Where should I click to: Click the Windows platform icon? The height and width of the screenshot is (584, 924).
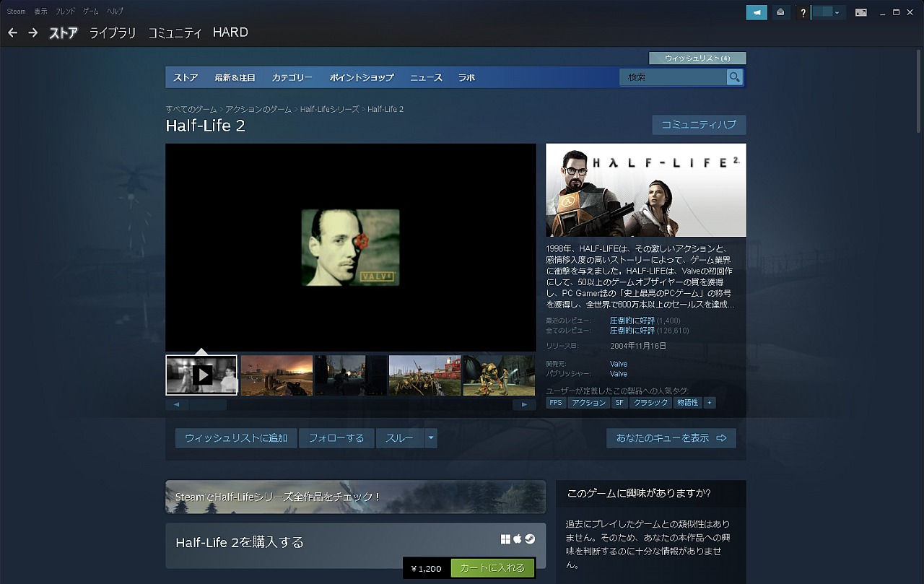pyautogui.click(x=505, y=539)
